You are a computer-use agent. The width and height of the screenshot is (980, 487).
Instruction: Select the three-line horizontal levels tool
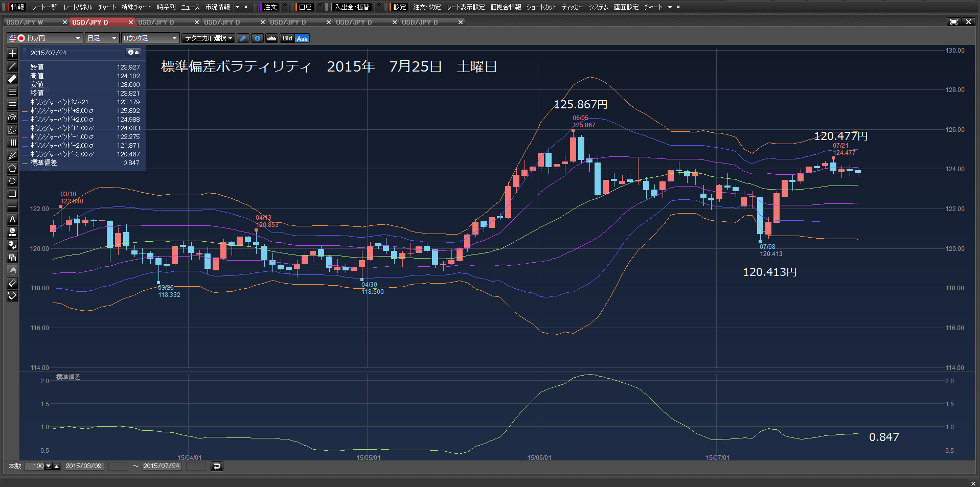(x=12, y=91)
